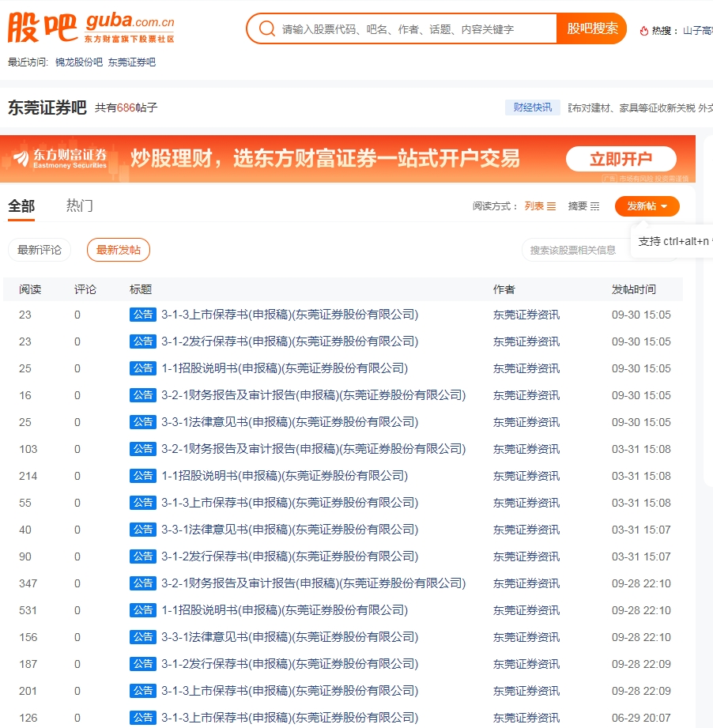Click the 山子高 hot search link
The height and width of the screenshot is (728, 713).
click(x=698, y=31)
